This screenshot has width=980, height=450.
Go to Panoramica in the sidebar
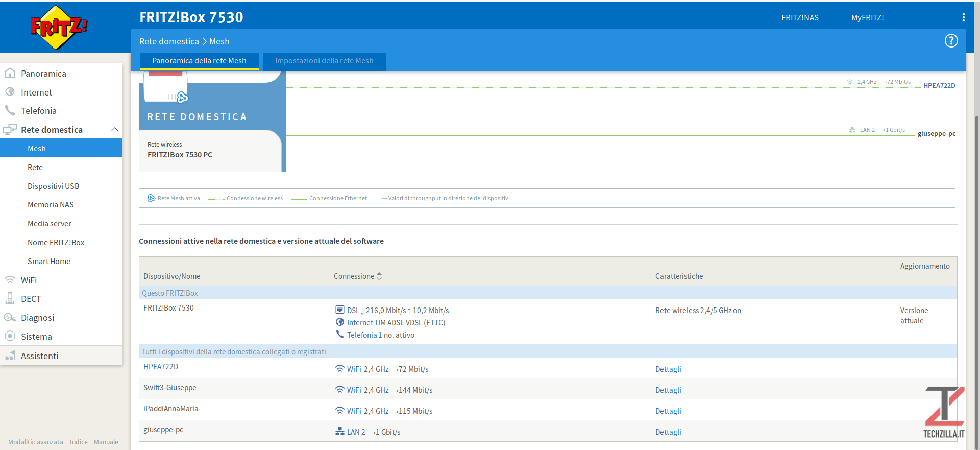tap(43, 73)
